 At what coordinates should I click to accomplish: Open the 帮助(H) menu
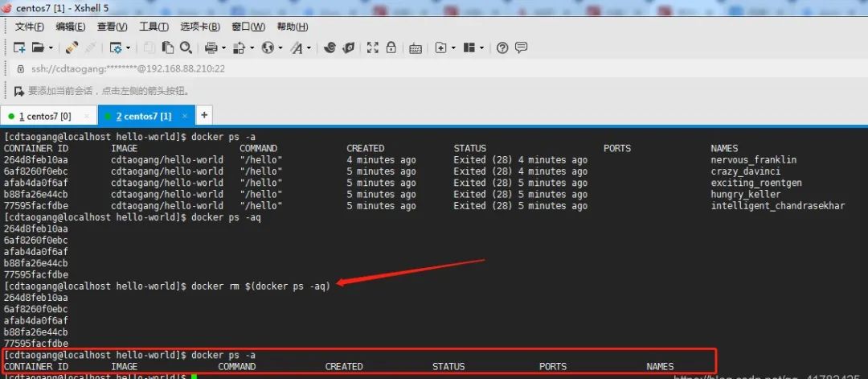[x=293, y=27]
